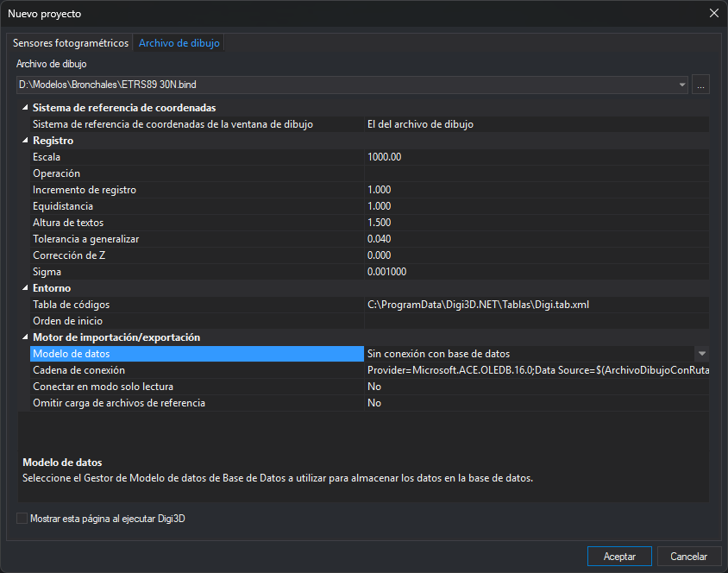
Task: Collapse the Sistema de referencia de coordenadas section
Action: 25,108
